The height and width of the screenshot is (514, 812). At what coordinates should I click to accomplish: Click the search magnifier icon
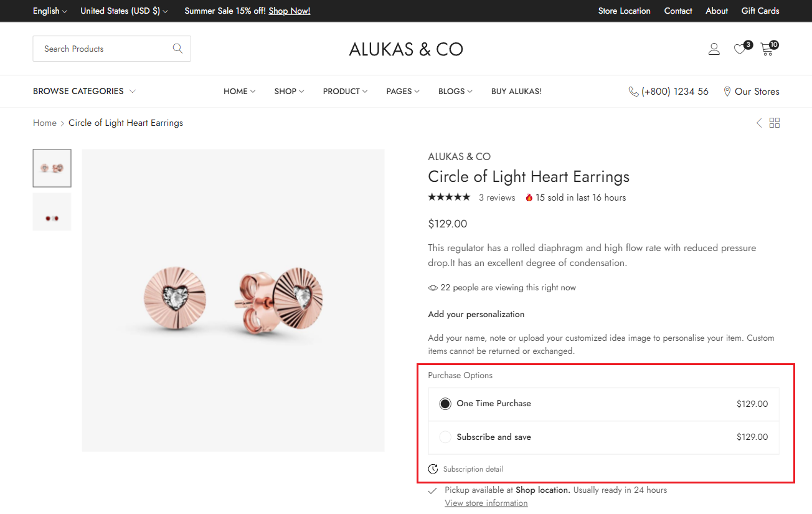point(177,49)
